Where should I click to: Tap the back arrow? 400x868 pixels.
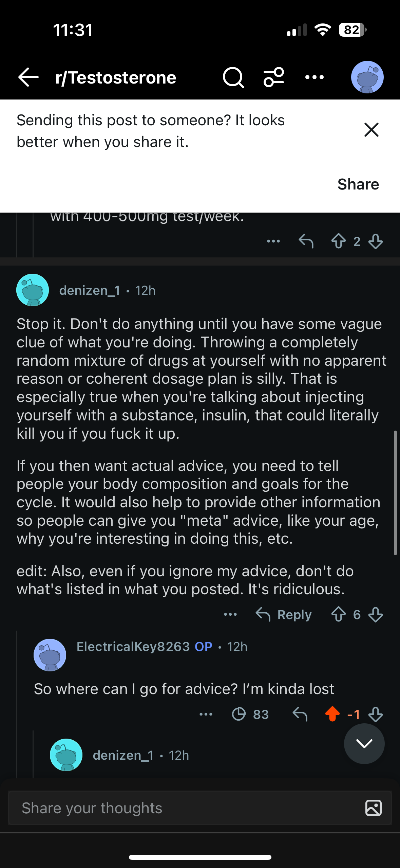click(x=28, y=77)
